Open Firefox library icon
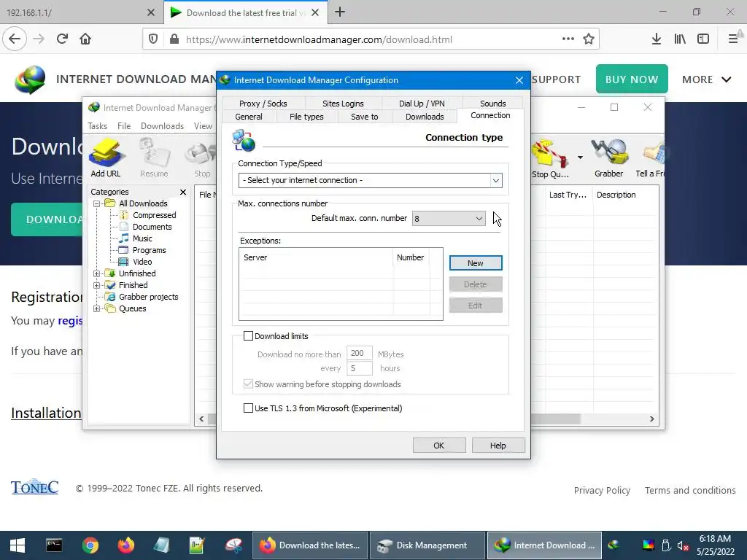The height and width of the screenshot is (560, 747). click(680, 39)
